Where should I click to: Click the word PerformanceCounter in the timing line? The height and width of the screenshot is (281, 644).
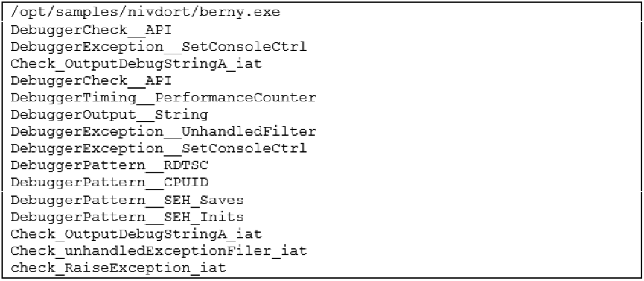click(235, 98)
